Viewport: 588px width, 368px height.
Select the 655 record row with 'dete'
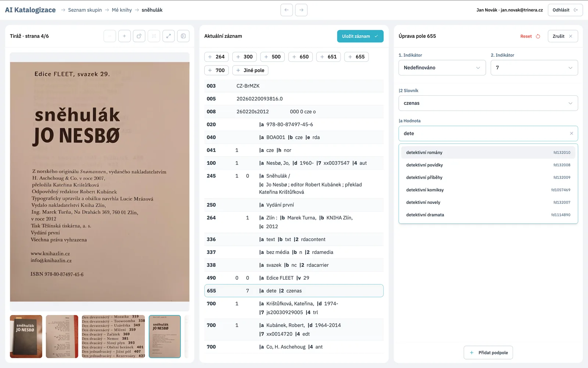(294, 291)
